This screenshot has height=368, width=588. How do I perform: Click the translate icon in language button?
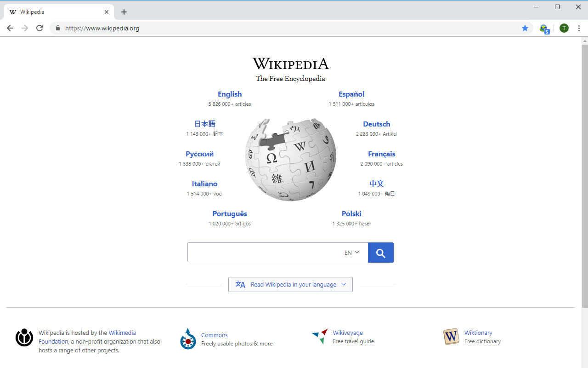click(240, 284)
